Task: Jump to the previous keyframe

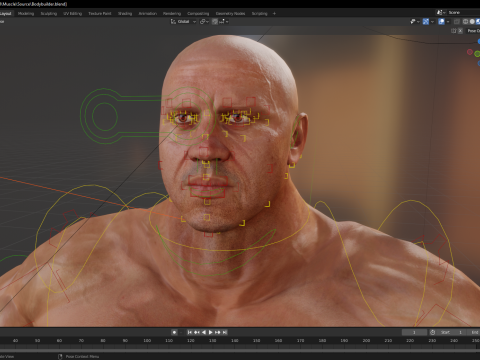Action: (197, 332)
